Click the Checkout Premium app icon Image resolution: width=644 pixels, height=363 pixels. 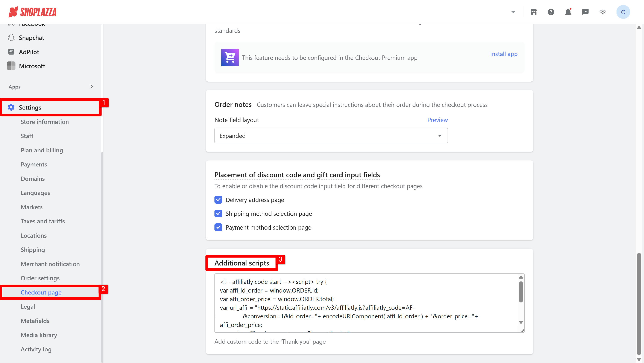[230, 57]
